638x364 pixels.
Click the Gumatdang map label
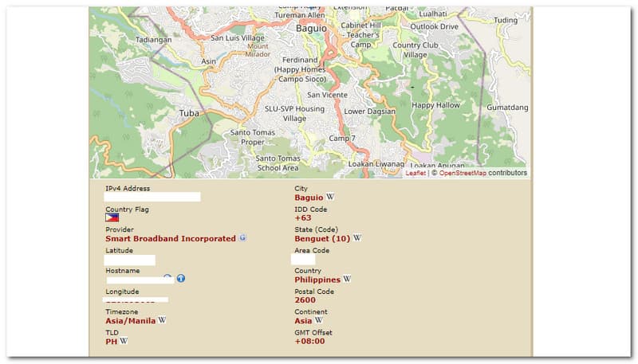(x=507, y=108)
